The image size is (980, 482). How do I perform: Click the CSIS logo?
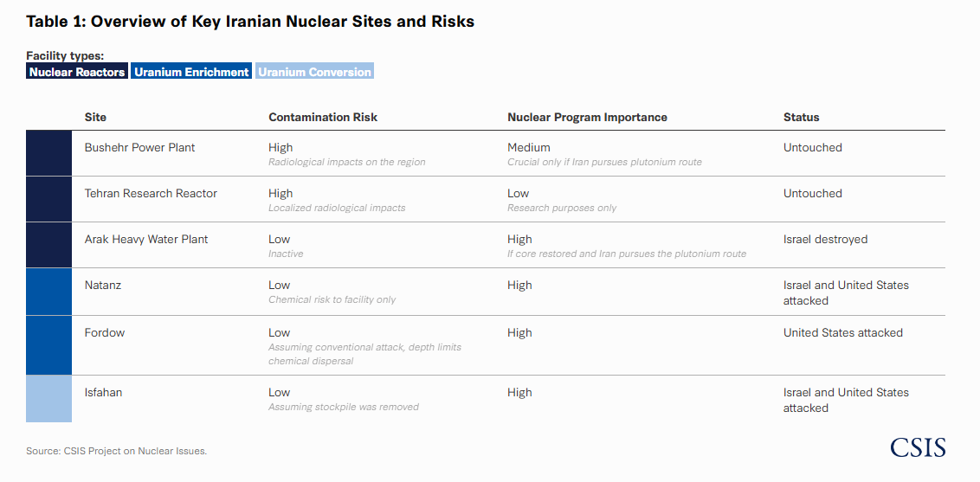coord(918,448)
